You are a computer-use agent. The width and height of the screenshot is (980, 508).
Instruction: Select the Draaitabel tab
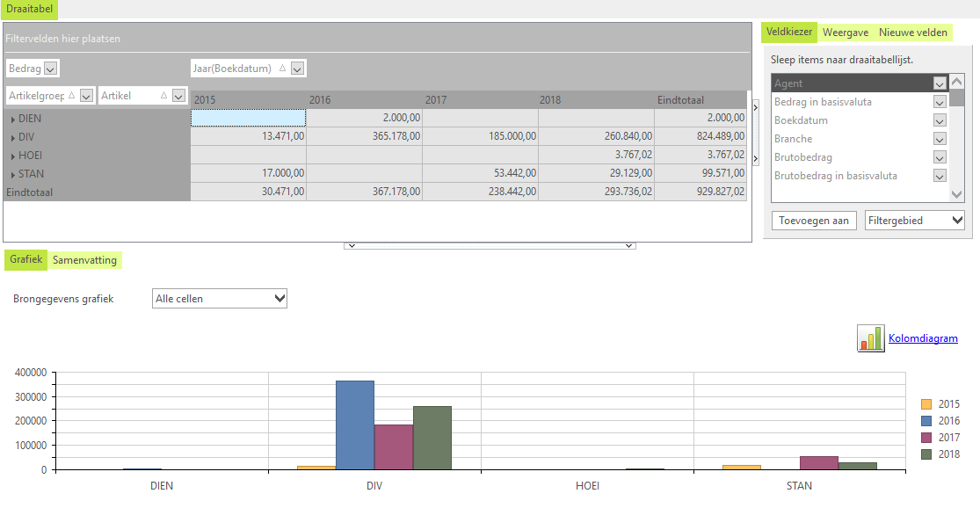(x=29, y=10)
